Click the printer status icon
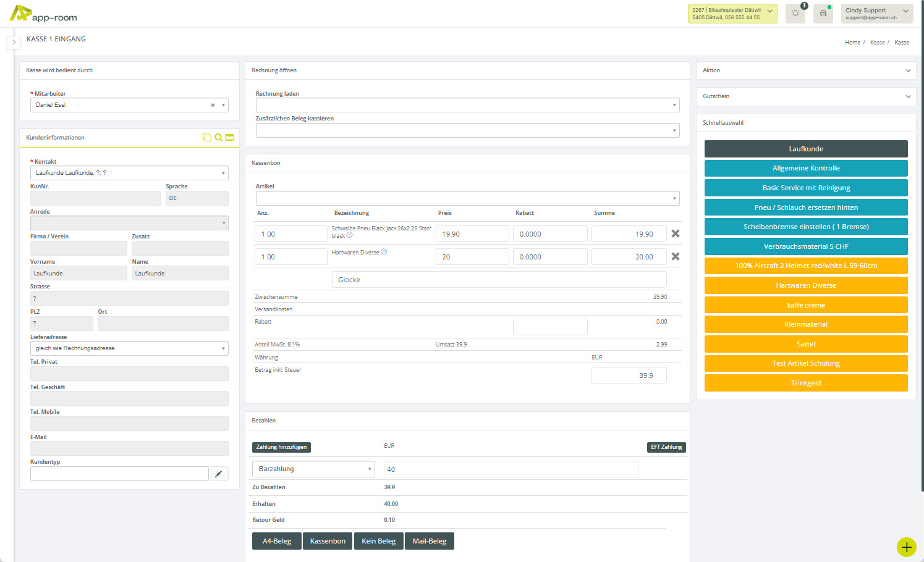The width and height of the screenshot is (924, 562). (x=823, y=13)
